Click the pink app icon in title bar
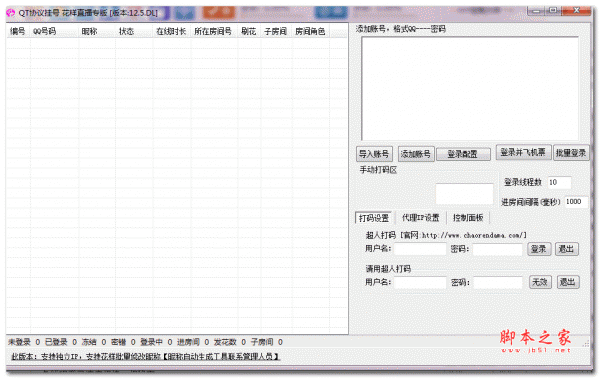 tap(11, 13)
